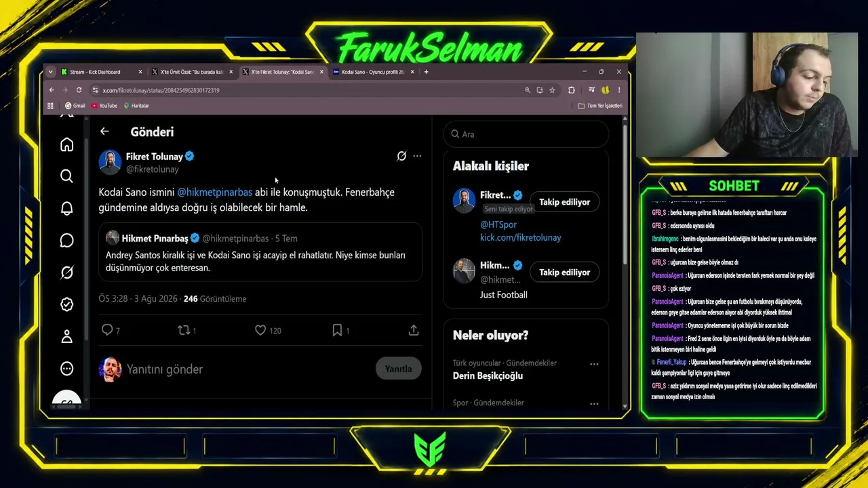Open the apps grid on the bookmarks bar
Image resolution: width=868 pixels, height=488 pixels.
(50, 106)
